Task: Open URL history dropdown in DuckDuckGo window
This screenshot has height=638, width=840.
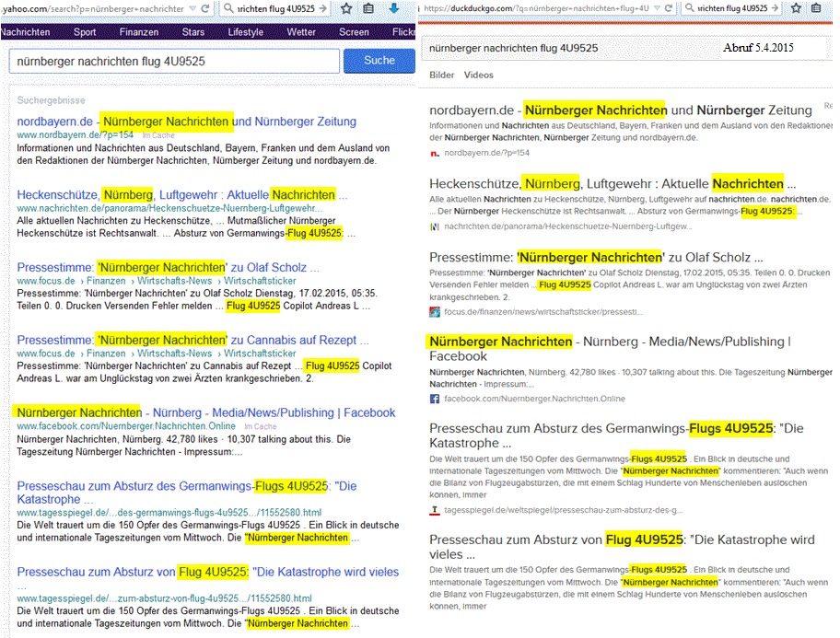Action: click(x=657, y=8)
